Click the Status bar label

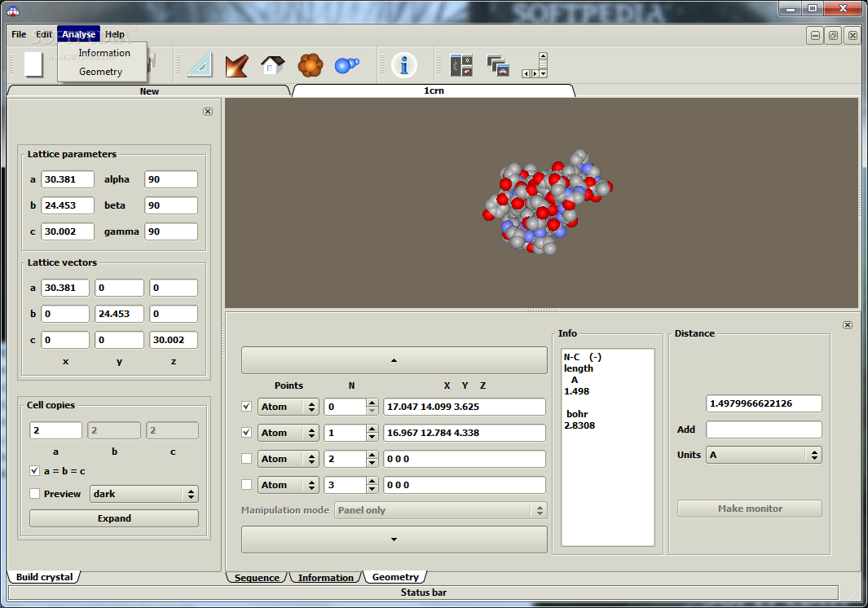424,593
